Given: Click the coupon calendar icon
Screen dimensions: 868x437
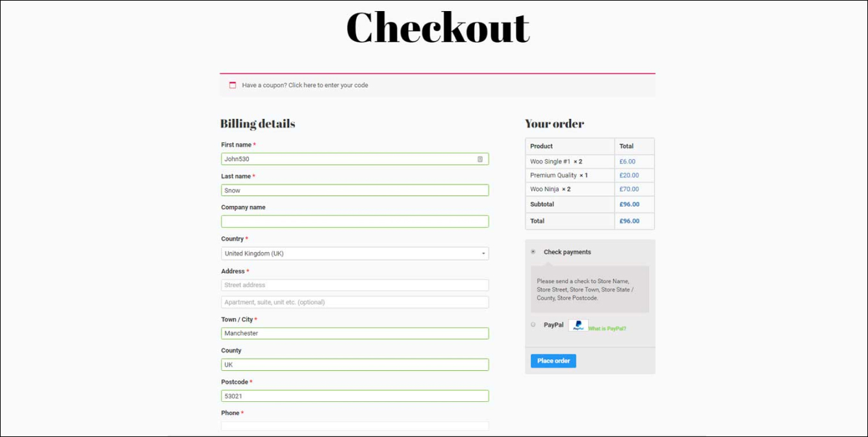Looking at the screenshot, I should [x=233, y=85].
